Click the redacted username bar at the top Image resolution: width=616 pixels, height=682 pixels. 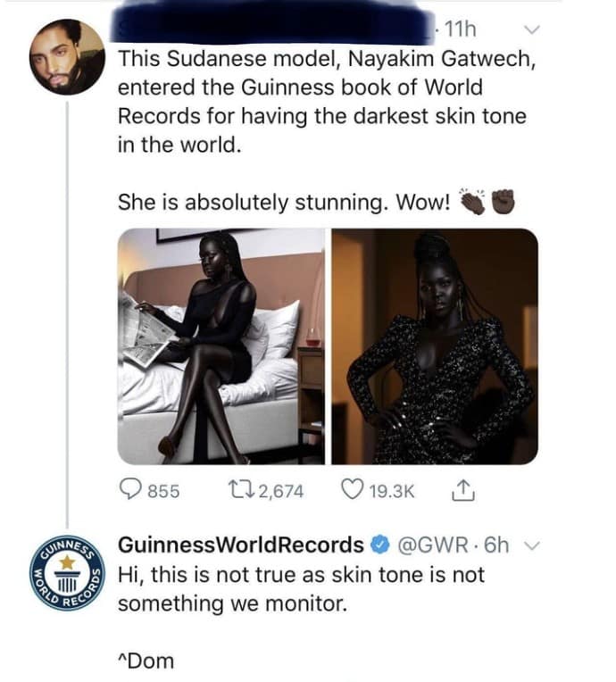(x=273, y=22)
